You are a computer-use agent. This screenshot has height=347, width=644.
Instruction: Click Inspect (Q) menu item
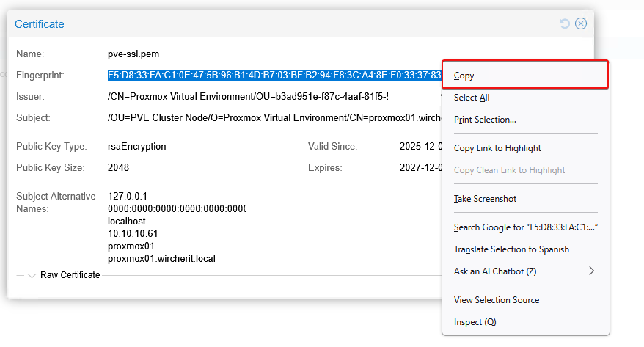click(x=475, y=322)
